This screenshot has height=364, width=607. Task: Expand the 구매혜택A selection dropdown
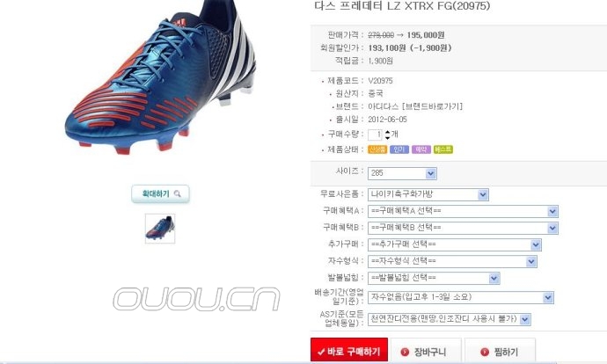click(463, 211)
